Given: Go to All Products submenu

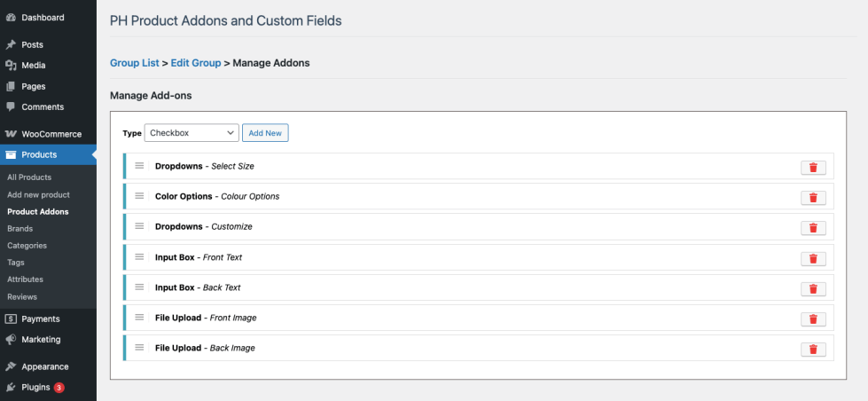Looking at the screenshot, I should click(29, 177).
